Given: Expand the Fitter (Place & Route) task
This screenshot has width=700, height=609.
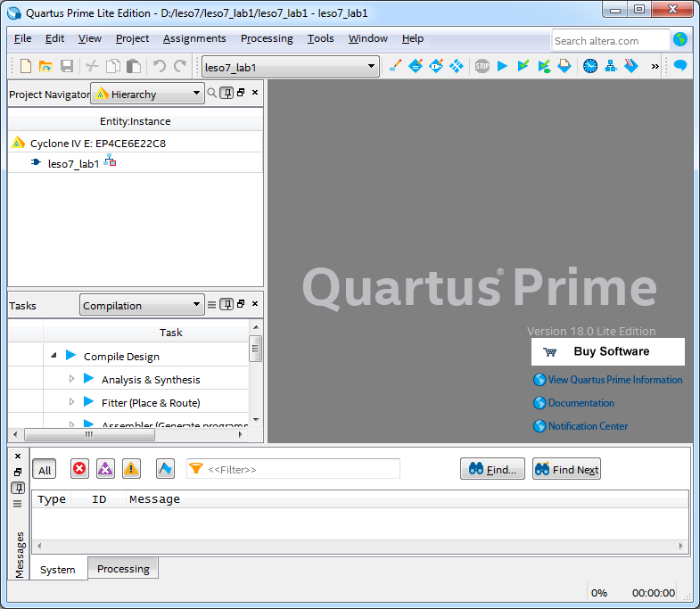Looking at the screenshot, I should pyautogui.click(x=72, y=402).
